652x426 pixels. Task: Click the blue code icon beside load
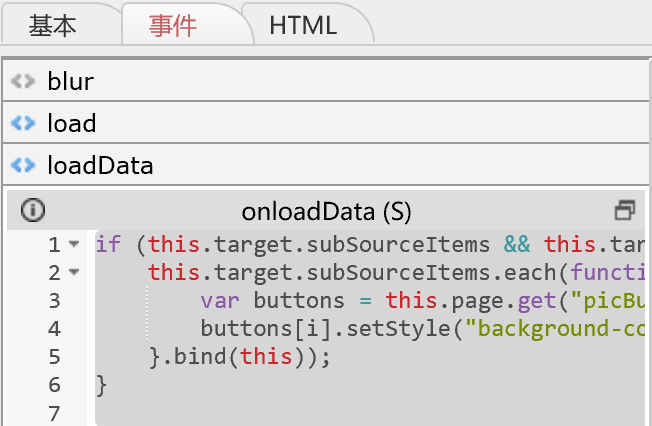(x=22, y=123)
